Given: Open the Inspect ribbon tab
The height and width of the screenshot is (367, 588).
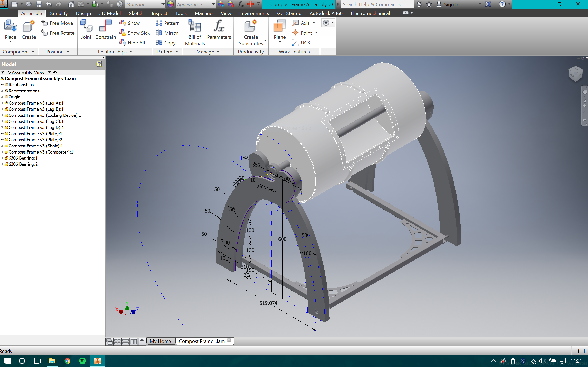Looking at the screenshot, I should (159, 13).
